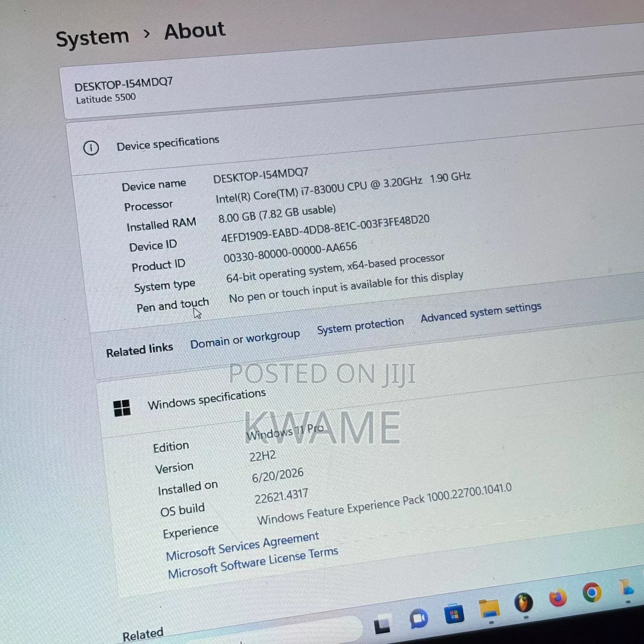Click the Pen and touch value text
The height and width of the screenshot is (644, 644).
[x=346, y=287]
